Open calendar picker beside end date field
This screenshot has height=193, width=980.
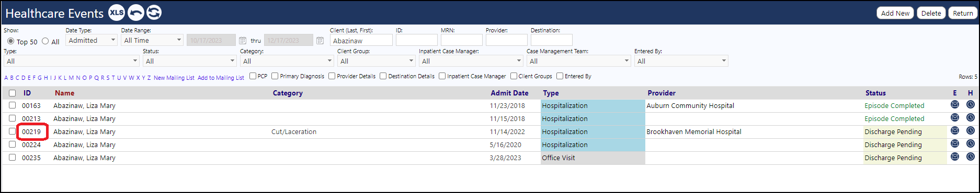[320, 41]
